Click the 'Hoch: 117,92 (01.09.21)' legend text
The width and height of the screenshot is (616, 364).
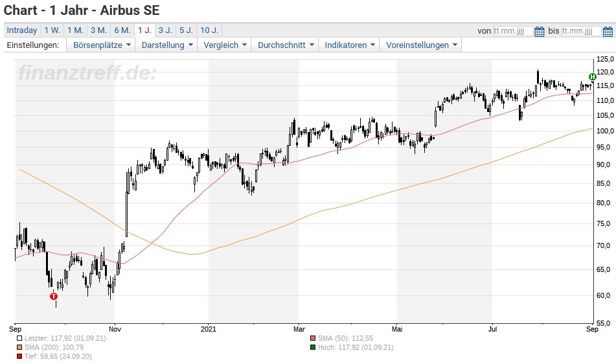click(356, 347)
